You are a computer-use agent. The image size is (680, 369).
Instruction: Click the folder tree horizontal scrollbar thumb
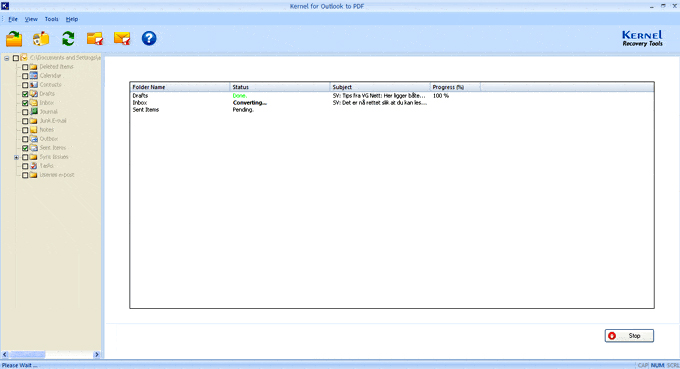point(27,355)
